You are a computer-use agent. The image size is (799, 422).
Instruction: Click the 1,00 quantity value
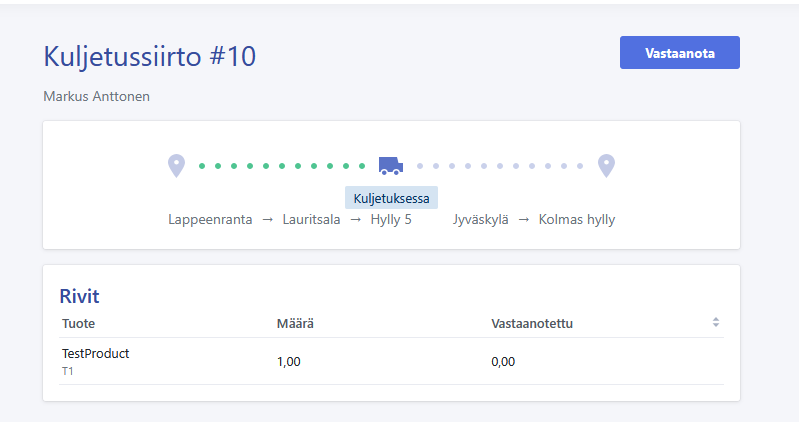tap(288, 362)
